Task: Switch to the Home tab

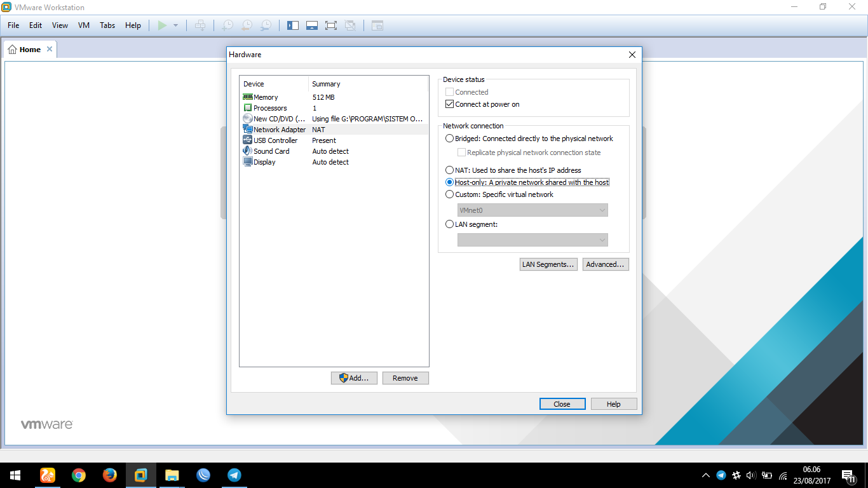Action: (x=29, y=49)
